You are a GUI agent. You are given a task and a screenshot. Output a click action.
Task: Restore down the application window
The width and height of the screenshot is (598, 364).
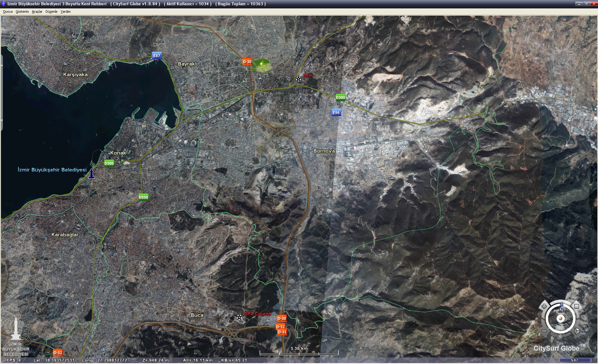[x=586, y=4]
